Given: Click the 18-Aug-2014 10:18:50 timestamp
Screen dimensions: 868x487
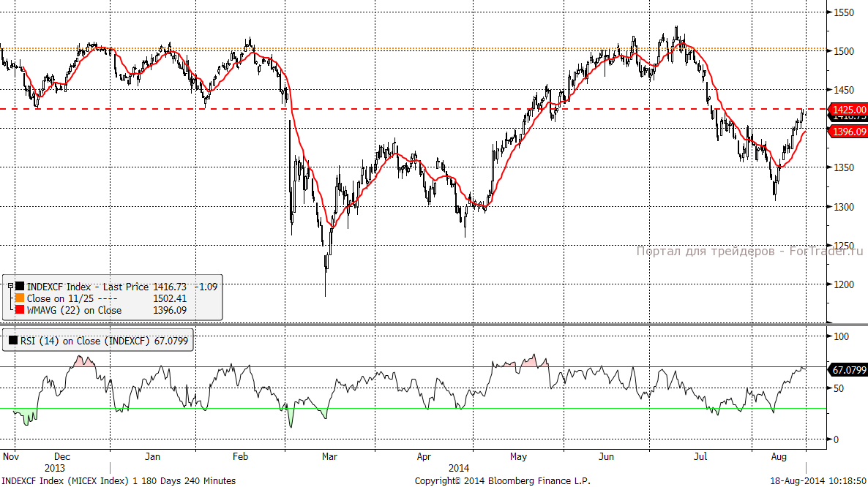Looking at the screenshot, I should 818,481.
